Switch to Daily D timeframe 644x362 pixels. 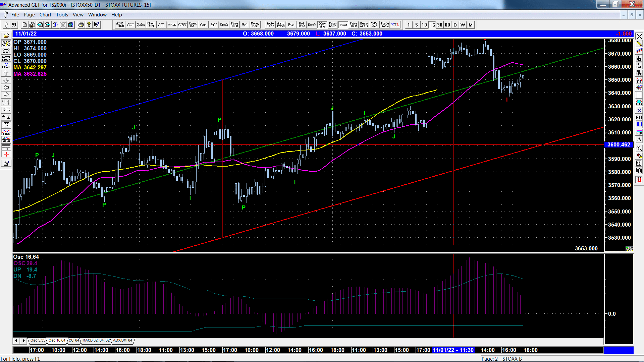[455, 25]
